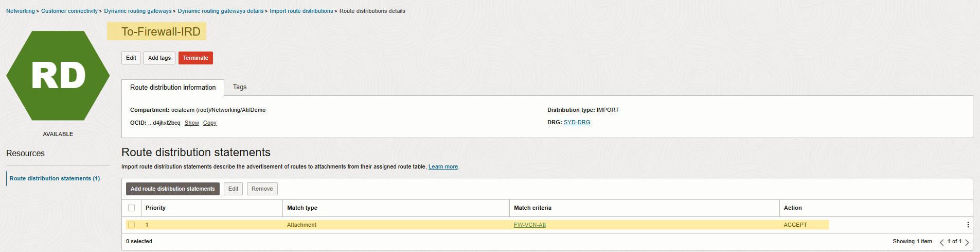Open the FW-VCN-Att attachment link
Image resolution: width=980 pixels, height=252 pixels.
click(x=530, y=225)
